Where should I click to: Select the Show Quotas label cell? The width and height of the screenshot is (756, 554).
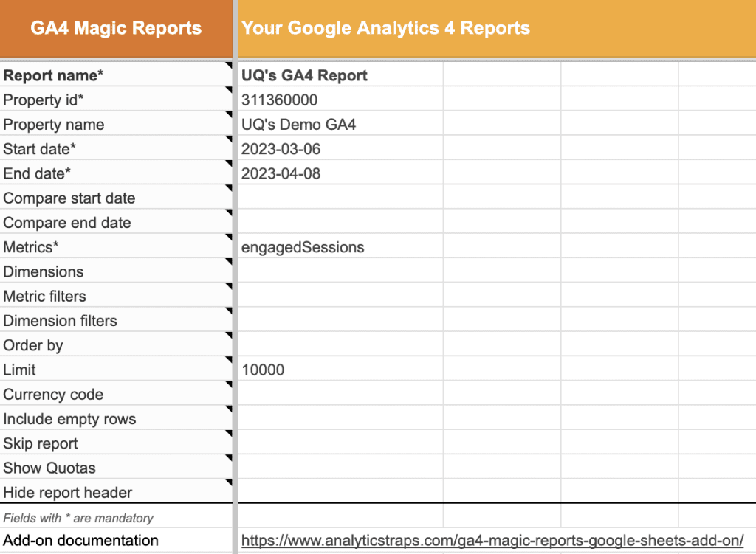coord(49,468)
